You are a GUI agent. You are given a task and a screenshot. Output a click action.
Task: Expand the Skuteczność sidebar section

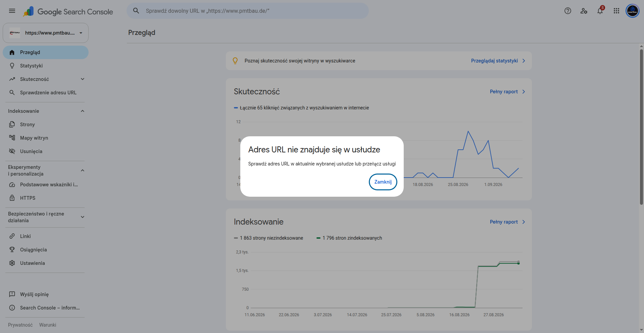[83, 79]
